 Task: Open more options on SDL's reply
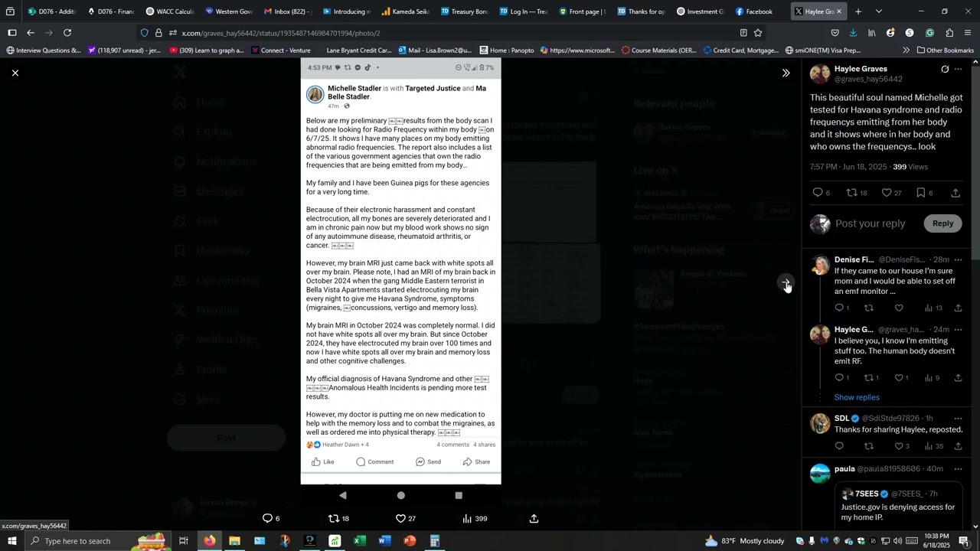point(958,419)
